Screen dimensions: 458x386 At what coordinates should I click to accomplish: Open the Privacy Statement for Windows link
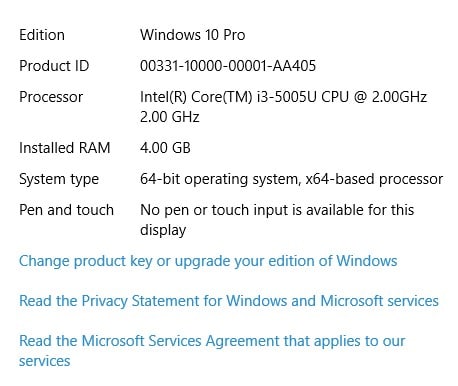click(229, 301)
